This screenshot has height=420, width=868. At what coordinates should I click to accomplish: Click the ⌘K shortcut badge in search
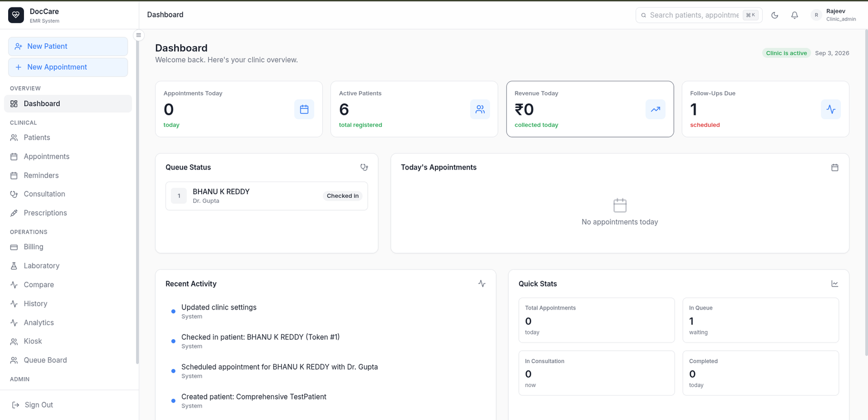(x=750, y=15)
